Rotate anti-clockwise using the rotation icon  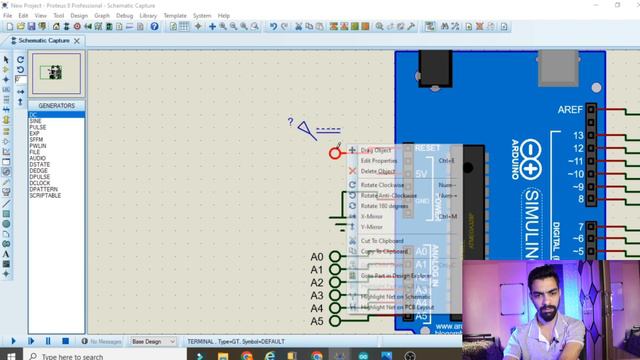click(x=20, y=69)
